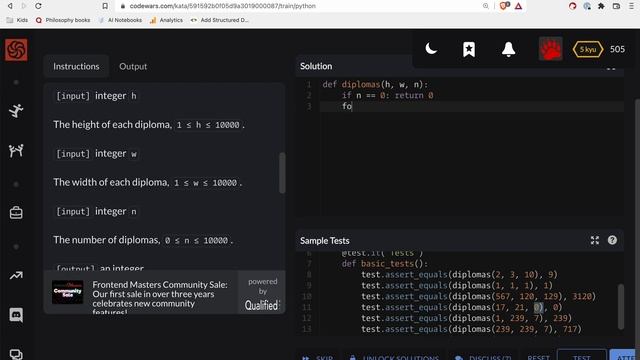Click the 5 kyu rank badge
640x360 pixels.
point(588,49)
